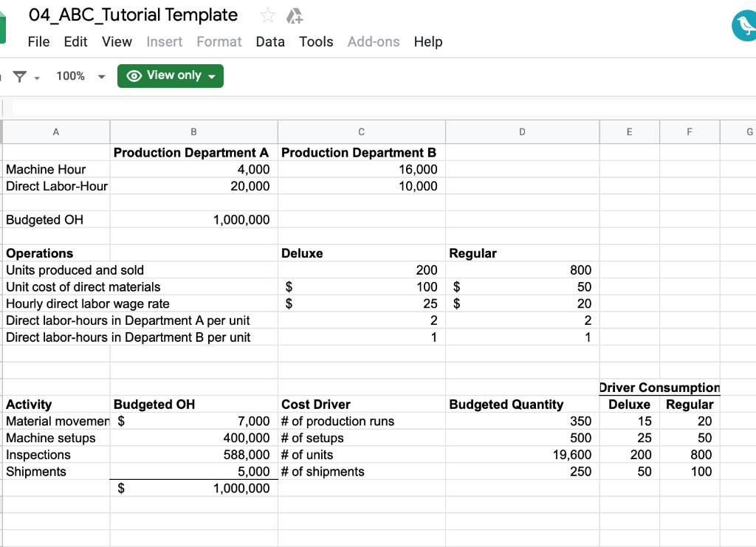Open the View menu
Image resolution: width=756 pixels, height=547 pixels.
coord(117,42)
